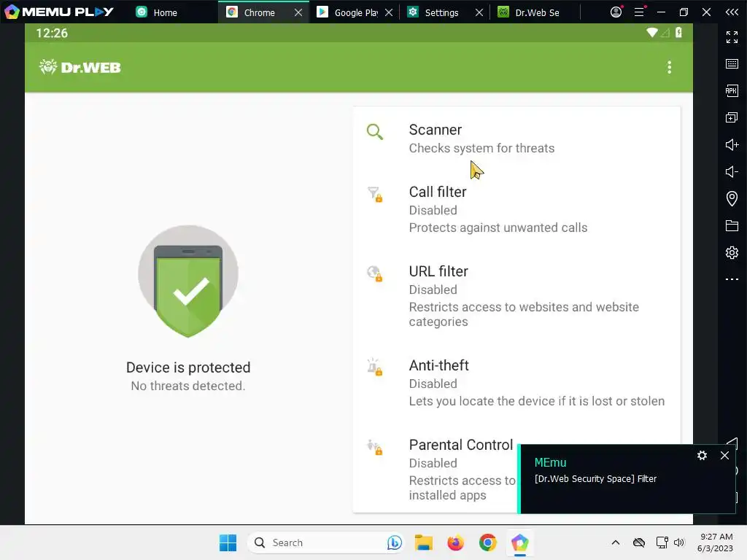
Task: Click the Android Wi-Fi status icon
Action: (651, 32)
